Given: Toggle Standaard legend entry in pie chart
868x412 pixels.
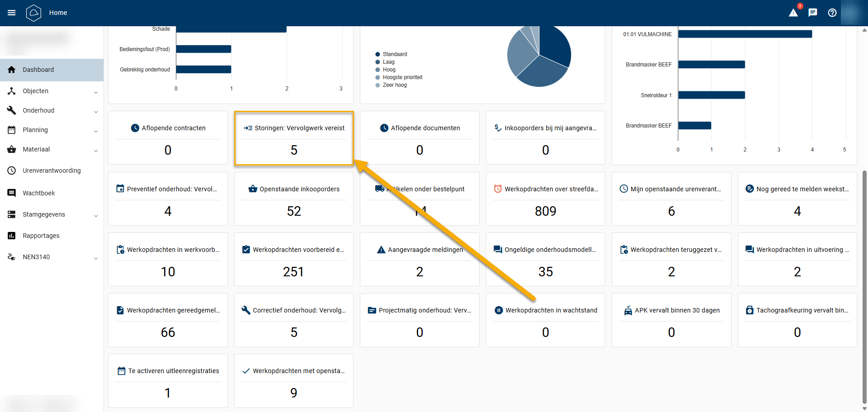Looking at the screenshot, I should (x=394, y=54).
